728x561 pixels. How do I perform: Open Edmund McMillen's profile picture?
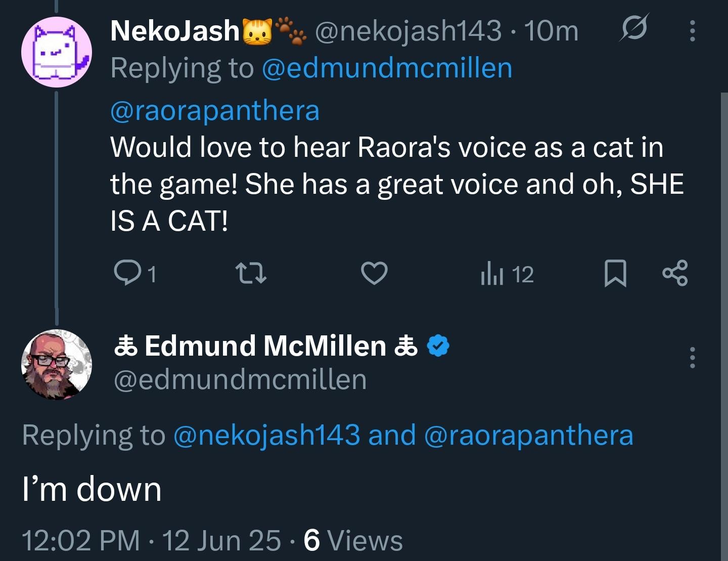click(56, 364)
